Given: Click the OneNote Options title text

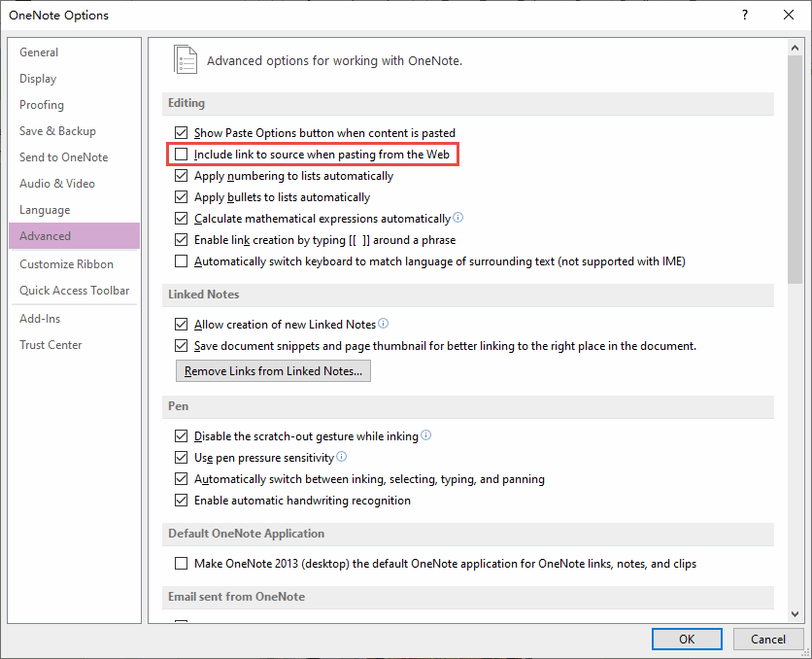Looking at the screenshot, I should 58,15.
